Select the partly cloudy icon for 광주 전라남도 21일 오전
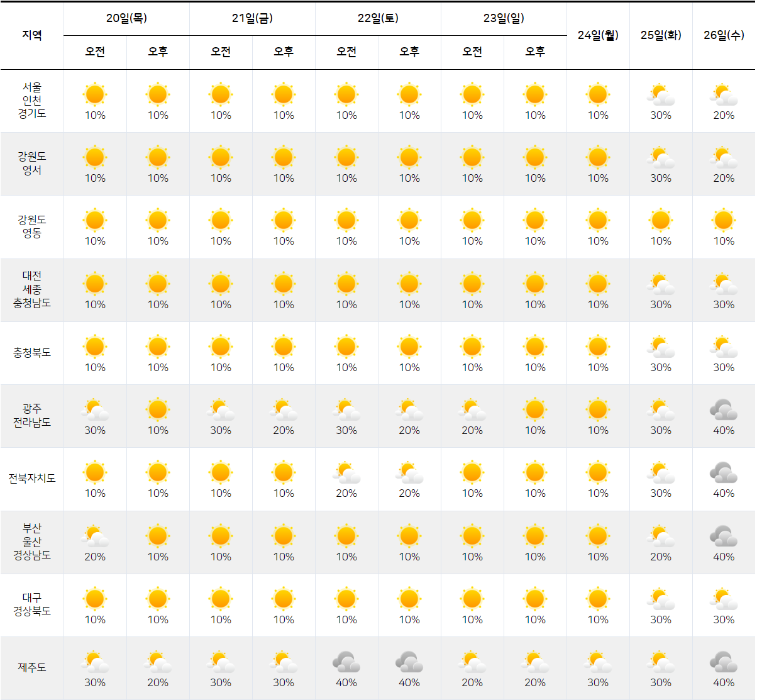 pyautogui.click(x=220, y=409)
